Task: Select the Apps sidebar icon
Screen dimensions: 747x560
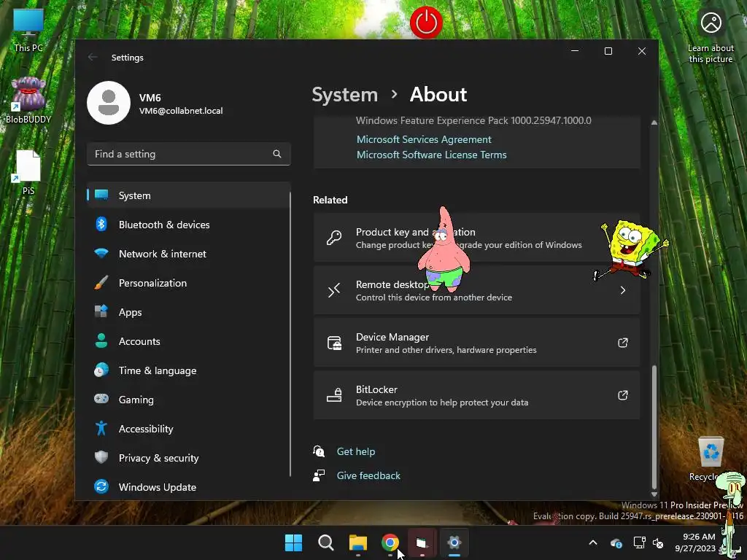Action: click(x=101, y=312)
